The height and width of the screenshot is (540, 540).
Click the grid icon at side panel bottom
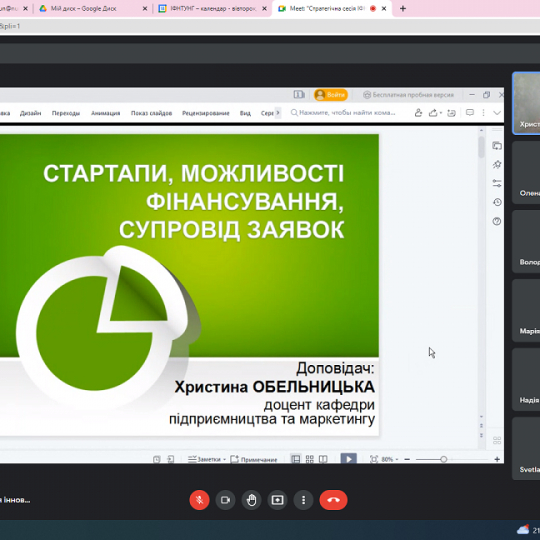click(497, 440)
